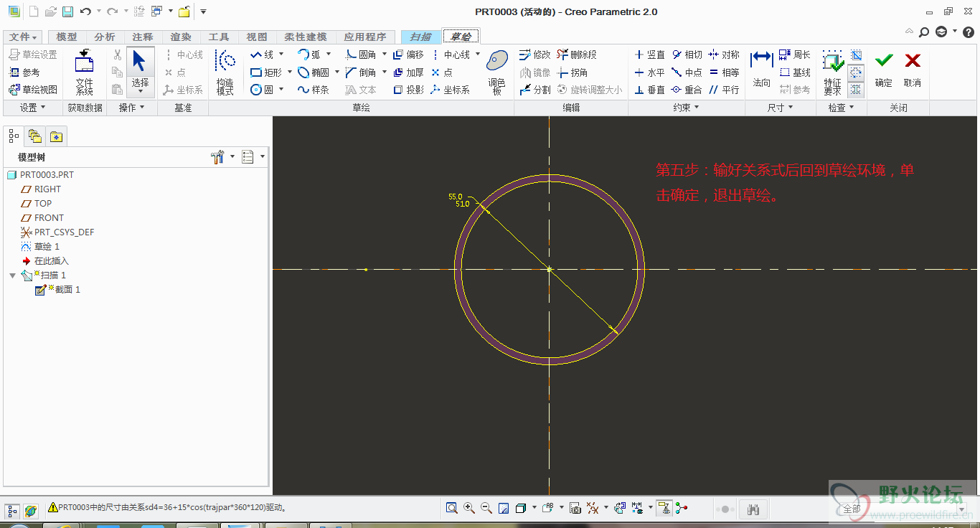Select the 样条 spline tool
This screenshot has width=980, height=528.
point(314,90)
